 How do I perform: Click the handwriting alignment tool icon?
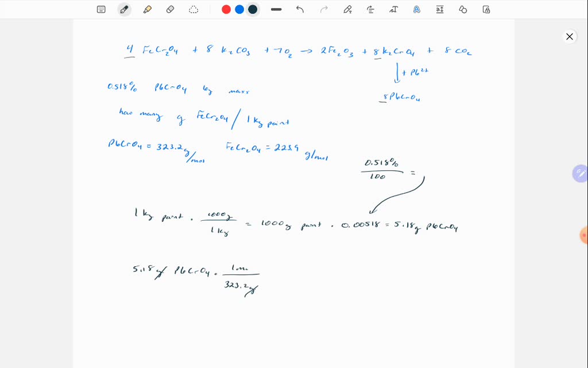[x=370, y=9]
